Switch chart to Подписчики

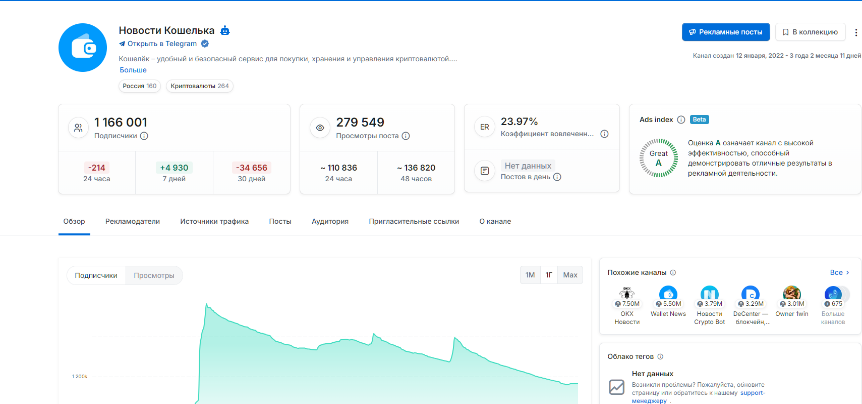coord(96,275)
